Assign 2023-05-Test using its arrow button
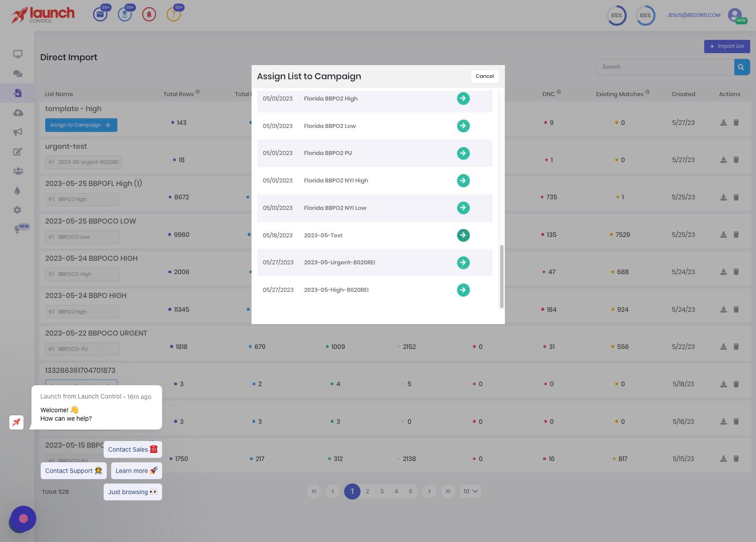The width and height of the screenshot is (756, 542). pos(463,235)
